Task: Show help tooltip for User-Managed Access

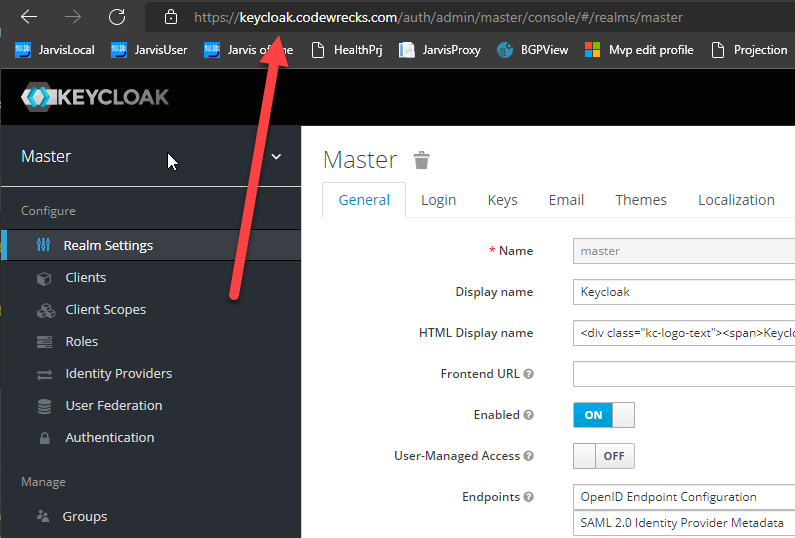Action: tap(528, 456)
